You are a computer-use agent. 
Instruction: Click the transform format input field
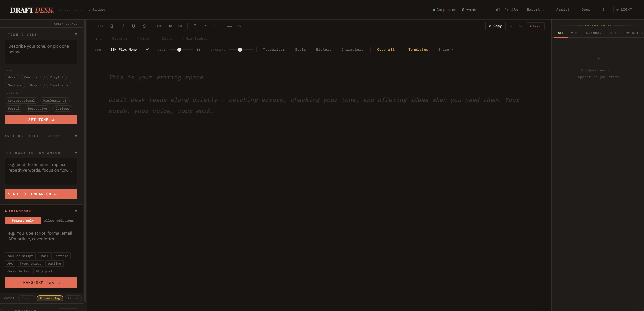(41, 238)
